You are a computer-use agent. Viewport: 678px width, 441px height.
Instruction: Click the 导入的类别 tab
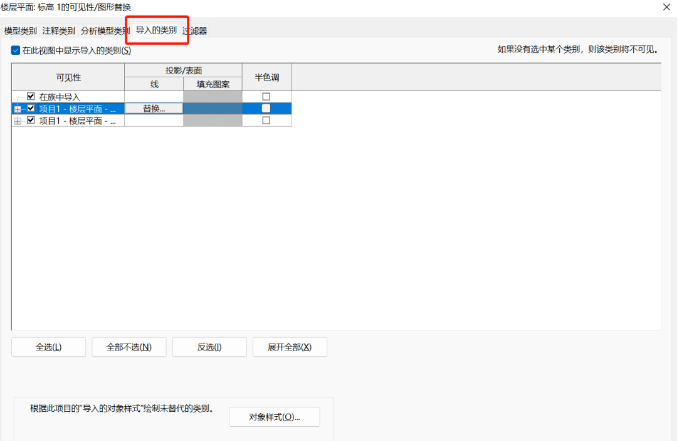pos(156,30)
